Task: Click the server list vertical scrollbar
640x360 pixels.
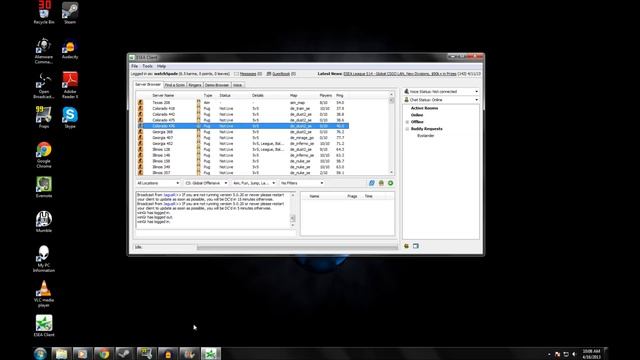Action: 391,133
